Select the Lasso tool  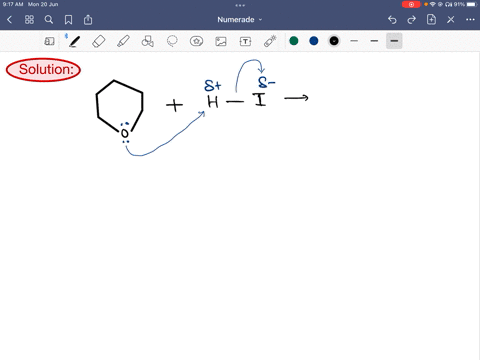click(172, 41)
